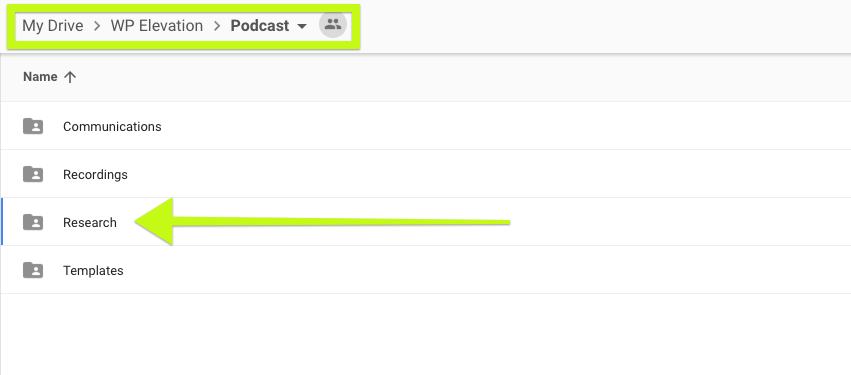Select the Research shared folder icon
Viewport: 851px width, 375px height.
click(x=33, y=222)
